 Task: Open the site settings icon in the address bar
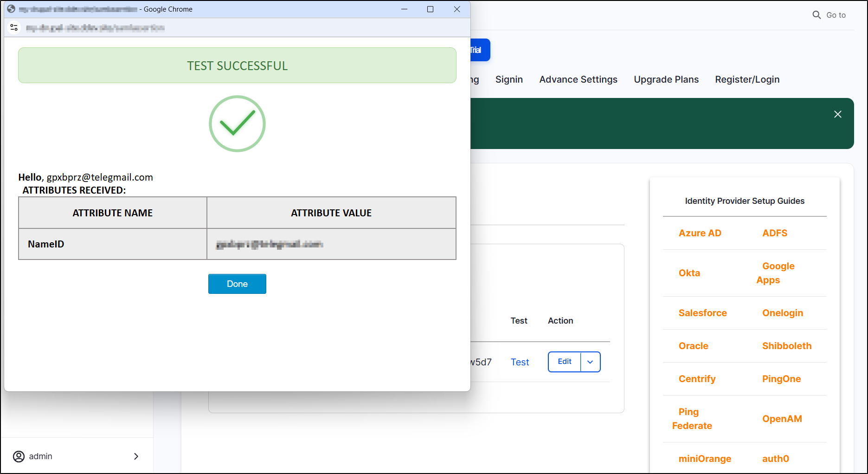pyautogui.click(x=14, y=27)
